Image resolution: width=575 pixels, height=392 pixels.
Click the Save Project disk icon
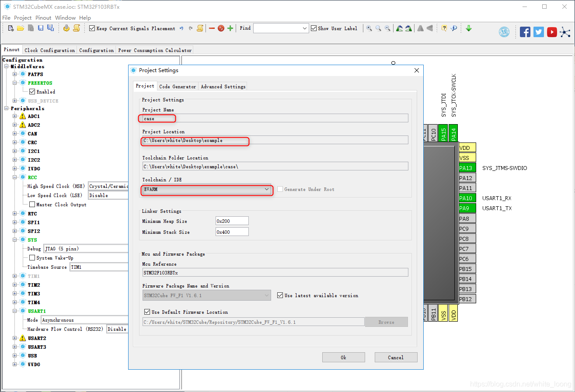41,28
